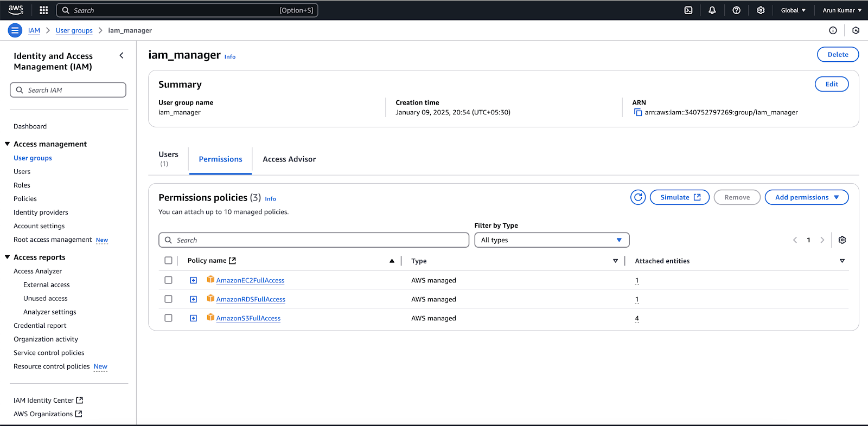
Task: Expand the AmazonS3FullAccess policy details
Action: click(x=193, y=318)
